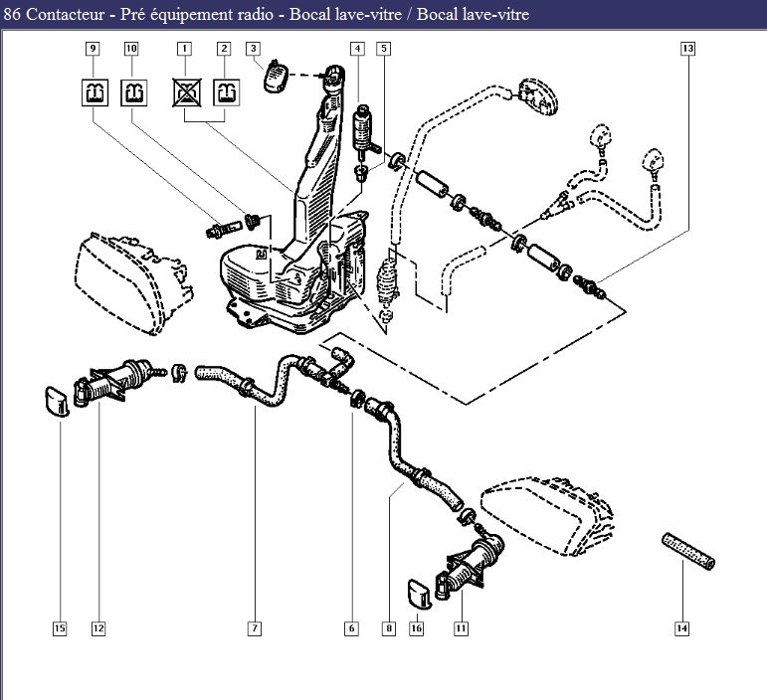Click part number label 1

click(184, 49)
